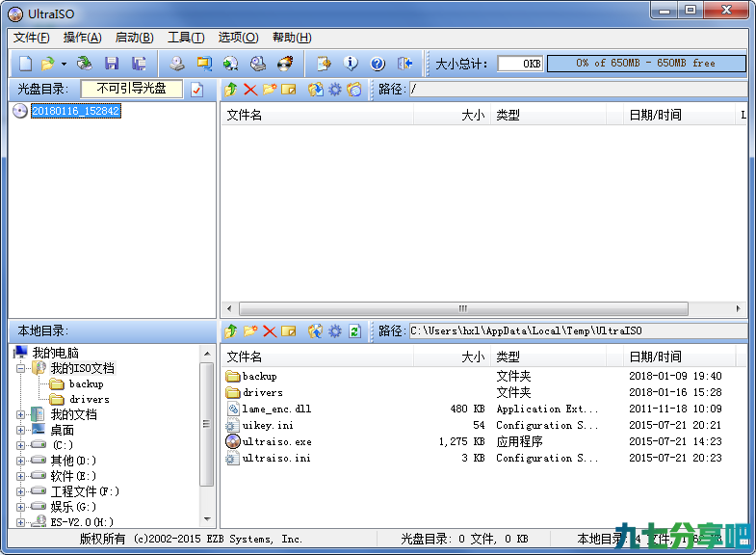
Task: Click the rename icon in the local toolbar
Action: pos(288,331)
